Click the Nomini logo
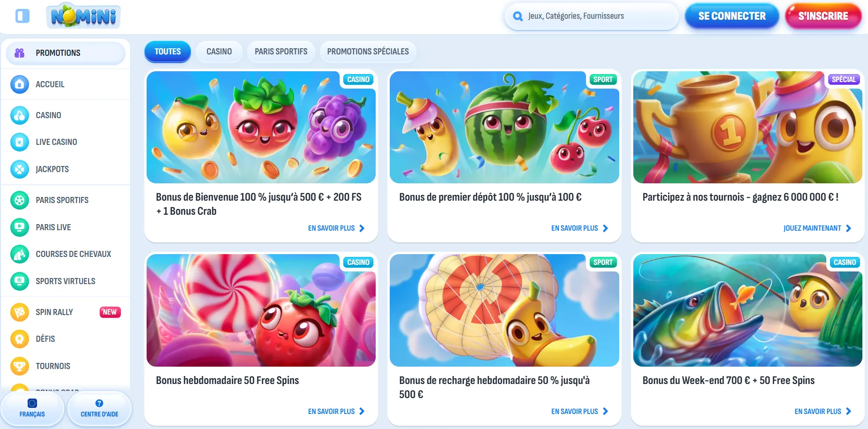The width and height of the screenshot is (868, 429). 84,16
